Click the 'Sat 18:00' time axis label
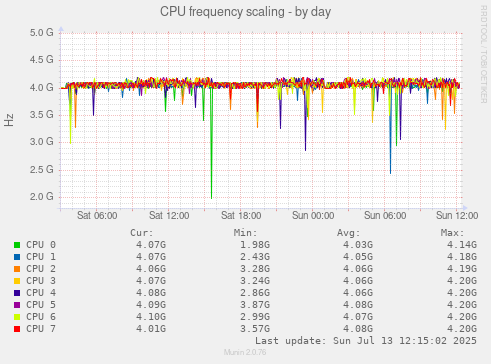The height and width of the screenshot is (364, 491). tap(241, 216)
